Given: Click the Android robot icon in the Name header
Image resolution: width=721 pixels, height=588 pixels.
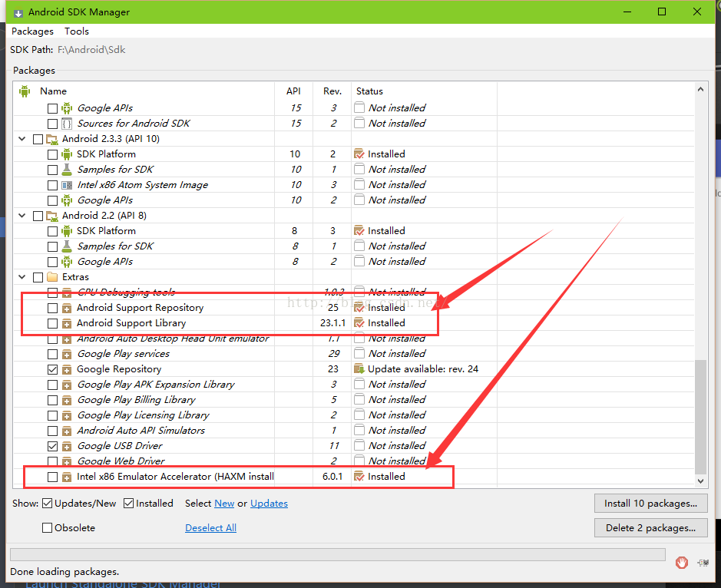Looking at the screenshot, I should (25, 91).
